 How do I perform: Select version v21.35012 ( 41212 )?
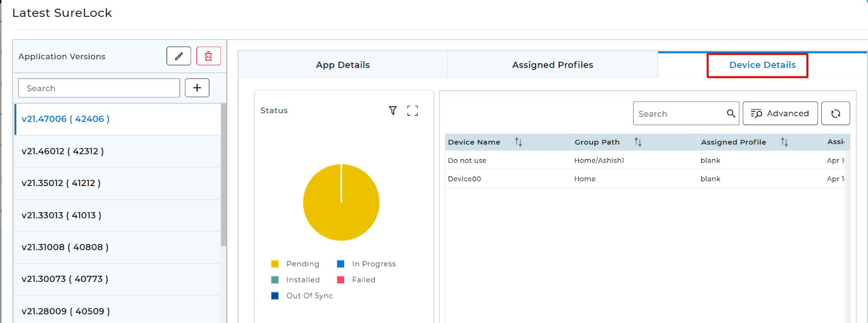(117, 183)
